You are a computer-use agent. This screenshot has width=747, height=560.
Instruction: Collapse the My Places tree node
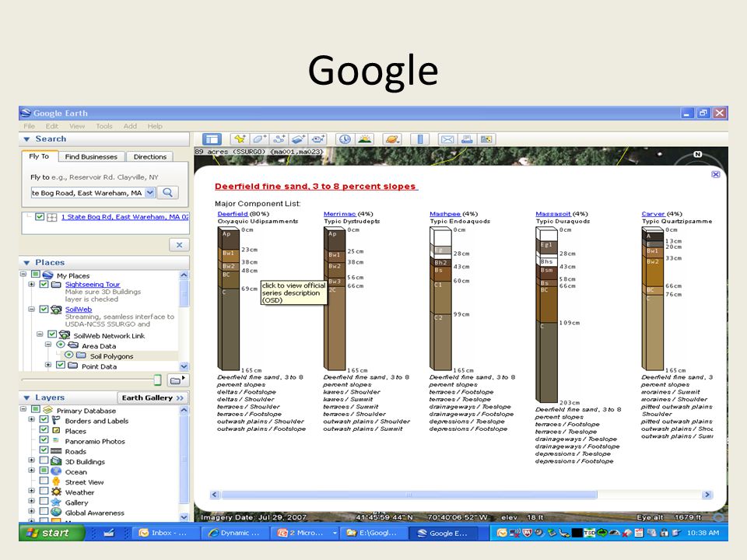[23, 275]
